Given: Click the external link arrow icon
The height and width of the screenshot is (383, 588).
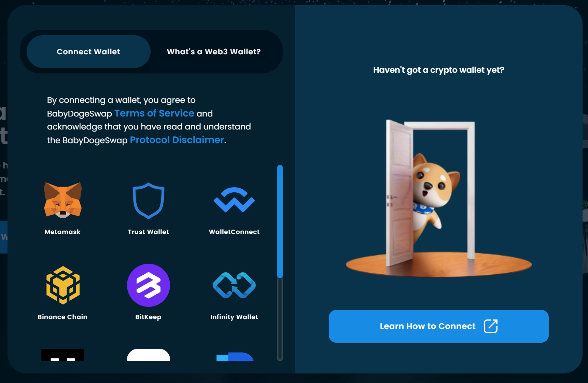Looking at the screenshot, I should tap(491, 326).
